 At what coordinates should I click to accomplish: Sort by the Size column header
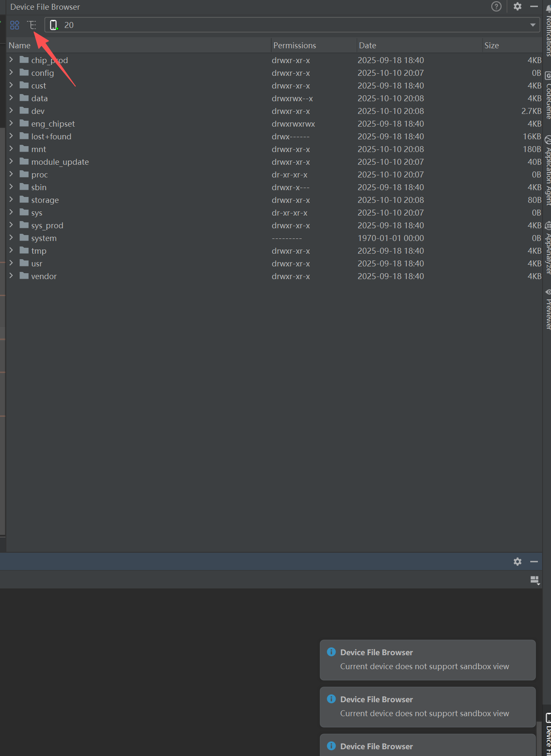(491, 45)
